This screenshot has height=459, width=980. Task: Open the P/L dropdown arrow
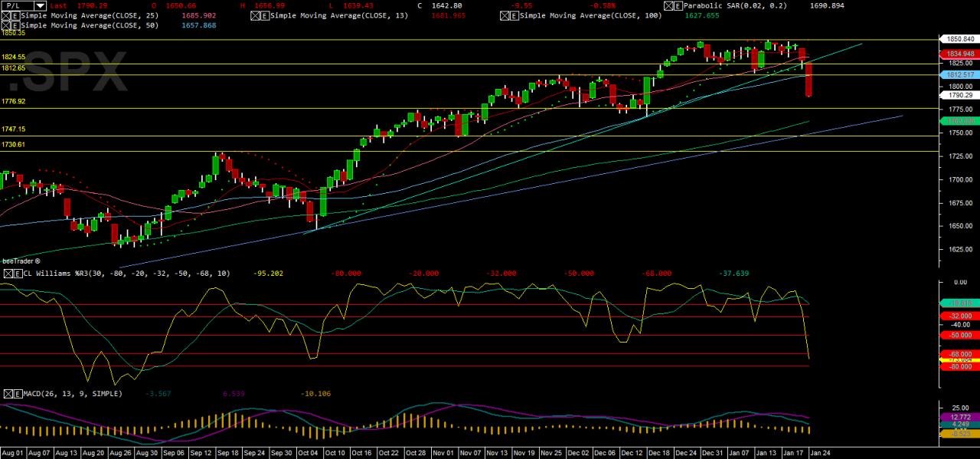tap(40, 5)
